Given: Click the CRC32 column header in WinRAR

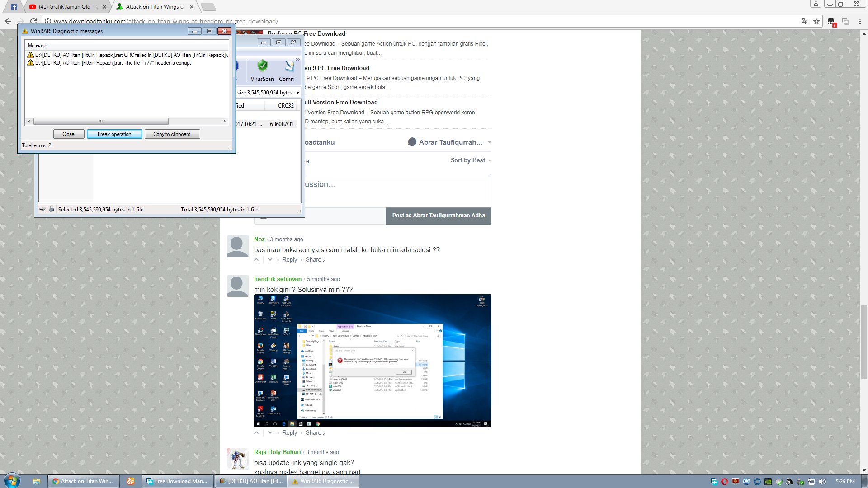Looking at the screenshot, I should pyautogui.click(x=286, y=106).
